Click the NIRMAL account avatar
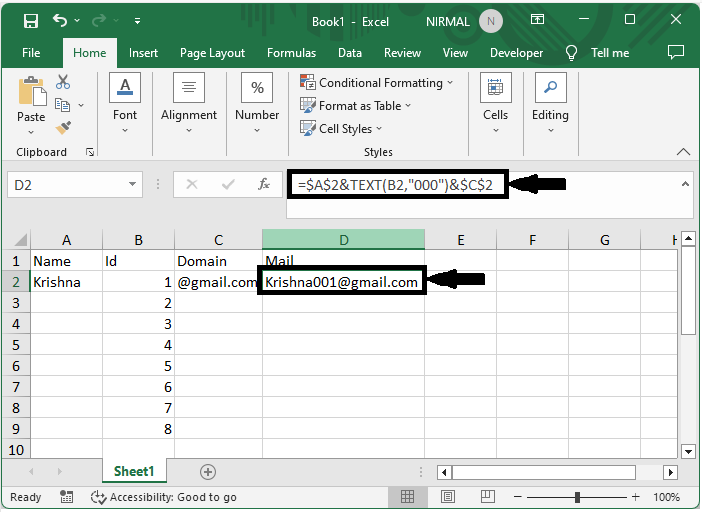This screenshot has height=512, width=702. [x=491, y=21]
